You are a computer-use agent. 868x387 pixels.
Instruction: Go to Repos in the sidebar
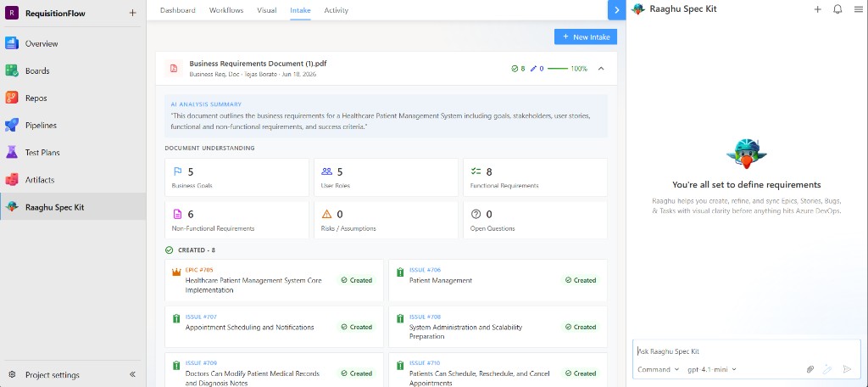click(x=73, y=98)
